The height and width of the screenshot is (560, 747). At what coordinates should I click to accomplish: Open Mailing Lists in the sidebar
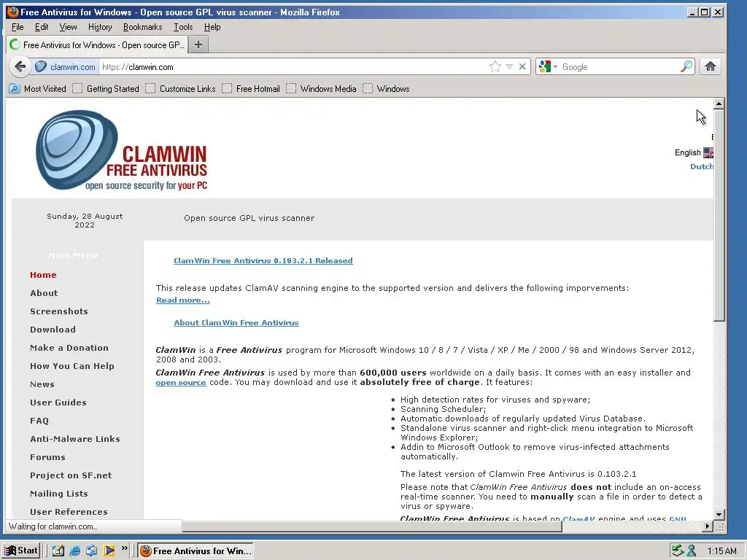point(58,494)
